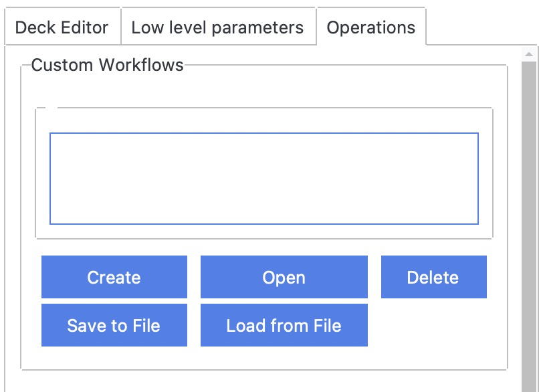This screenshot has height=392, width=539.
Task: Open the Low level parameters tab
Action: click(x=217, y=27)
